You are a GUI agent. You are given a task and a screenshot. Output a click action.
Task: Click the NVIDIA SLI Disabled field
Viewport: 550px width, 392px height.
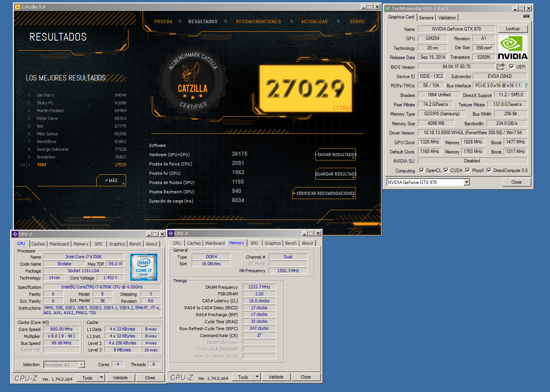[472, 161]
